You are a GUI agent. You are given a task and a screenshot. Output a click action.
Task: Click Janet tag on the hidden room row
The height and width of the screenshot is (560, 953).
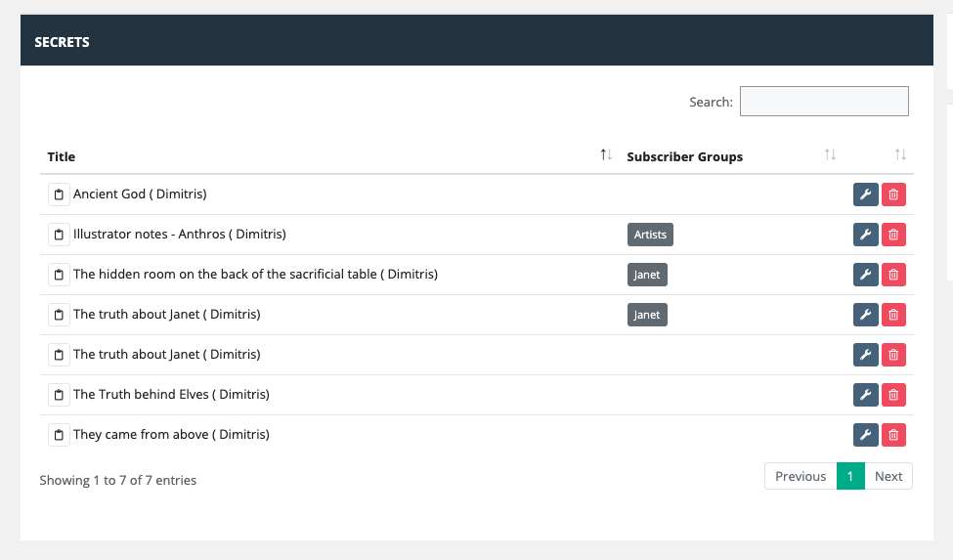(x=647, y=275)
